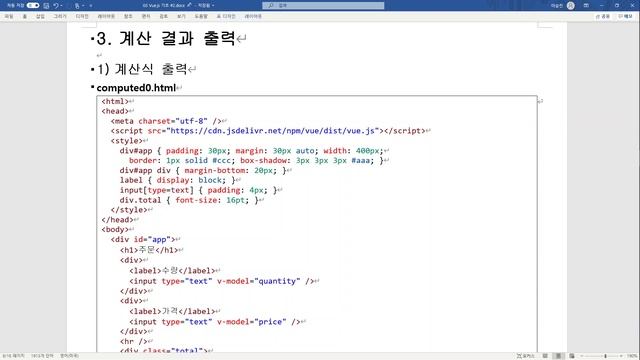Click the '</style>' closing tag line
Image resolution: width=640 pixels, height=360 pixels.
pyautogui.click(x=129, y=210)
